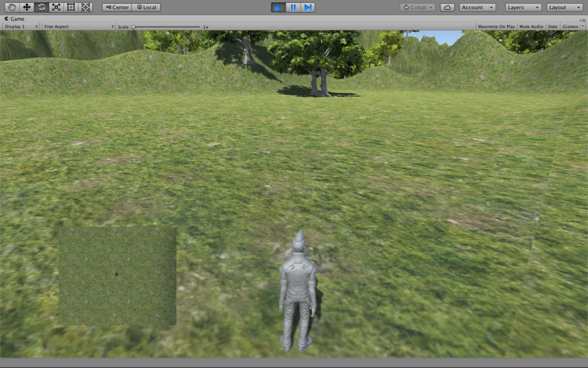Select the Hand tool
588x368 pixels.
11,7
